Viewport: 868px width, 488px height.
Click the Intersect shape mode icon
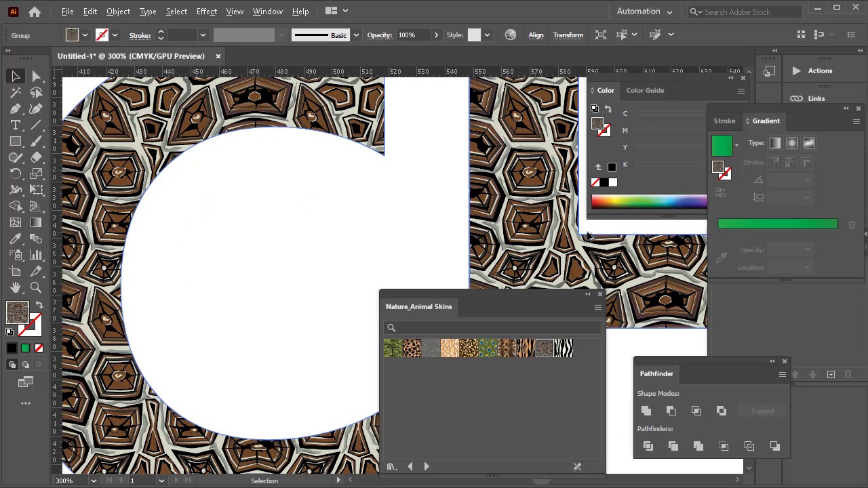(x=696, y=411)
